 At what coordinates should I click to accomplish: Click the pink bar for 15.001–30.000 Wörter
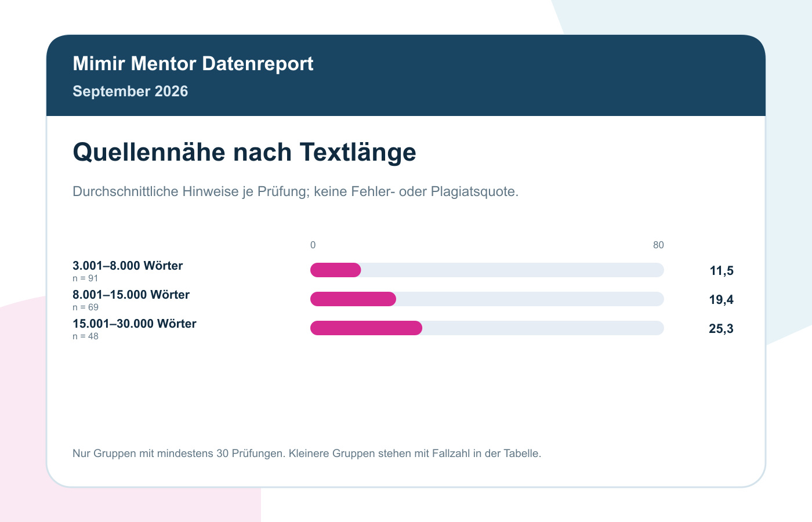(366, 328)
